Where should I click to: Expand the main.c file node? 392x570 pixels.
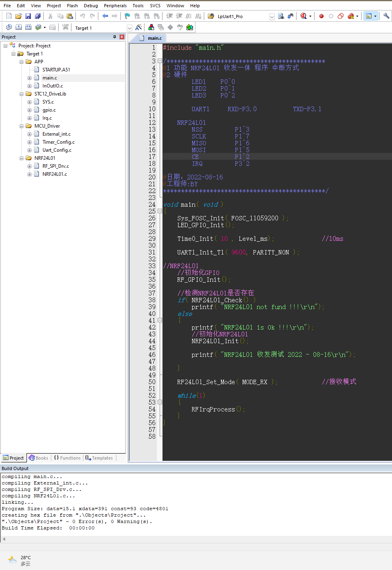pyautogui.click(x=29, y=78)
